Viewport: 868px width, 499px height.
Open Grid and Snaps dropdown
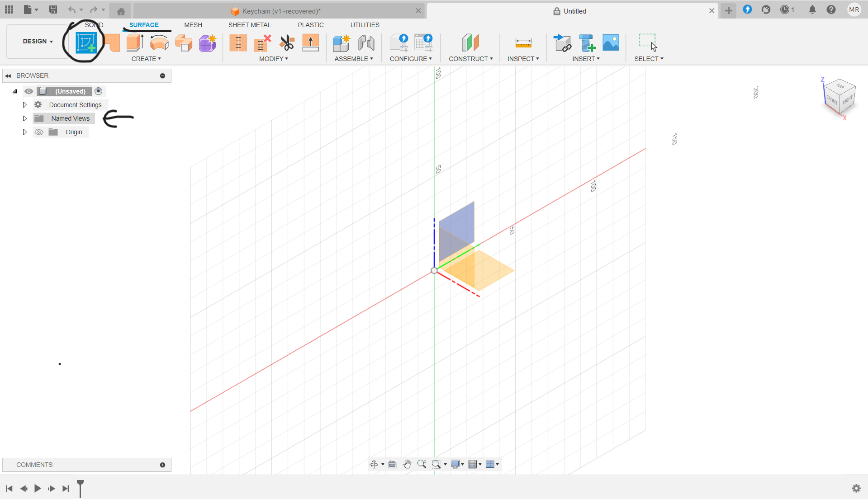coord(475,464)
